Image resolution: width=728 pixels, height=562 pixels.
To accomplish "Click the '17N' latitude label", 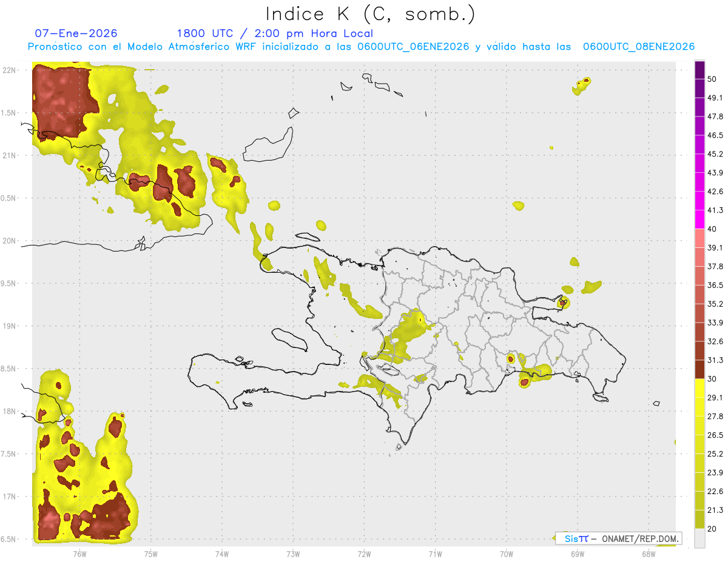I will tap(10, 497).
